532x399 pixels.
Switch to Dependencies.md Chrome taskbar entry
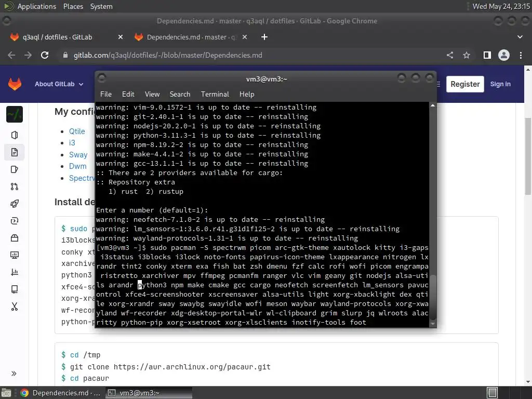[60, 393]
